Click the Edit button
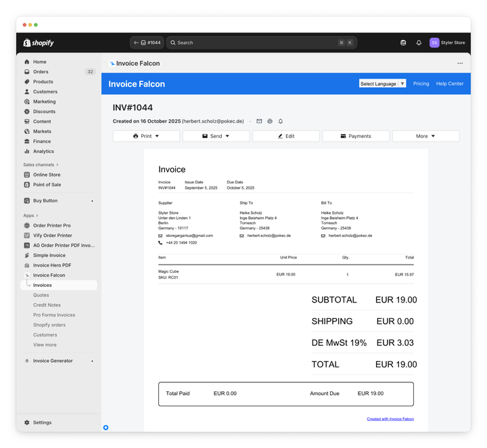The height and width of the screenshot is (448, 487). [286, 136]
